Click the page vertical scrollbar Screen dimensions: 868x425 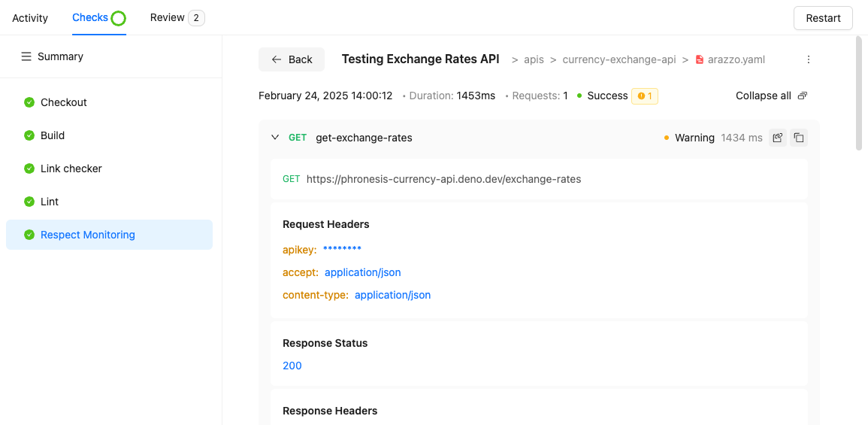[858, 93]
